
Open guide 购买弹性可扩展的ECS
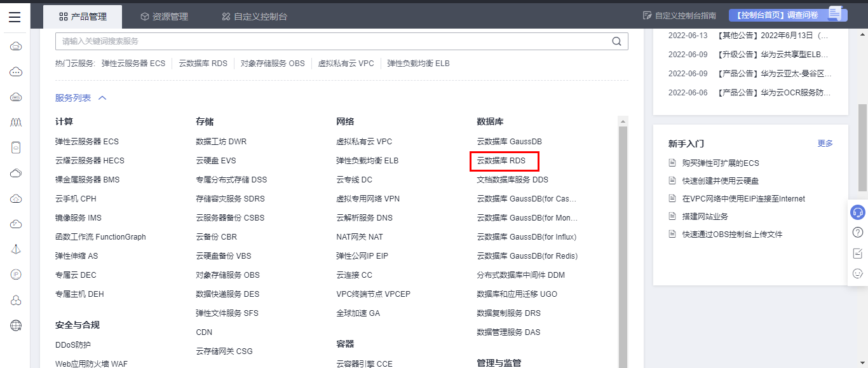click(x=721, y=163)
